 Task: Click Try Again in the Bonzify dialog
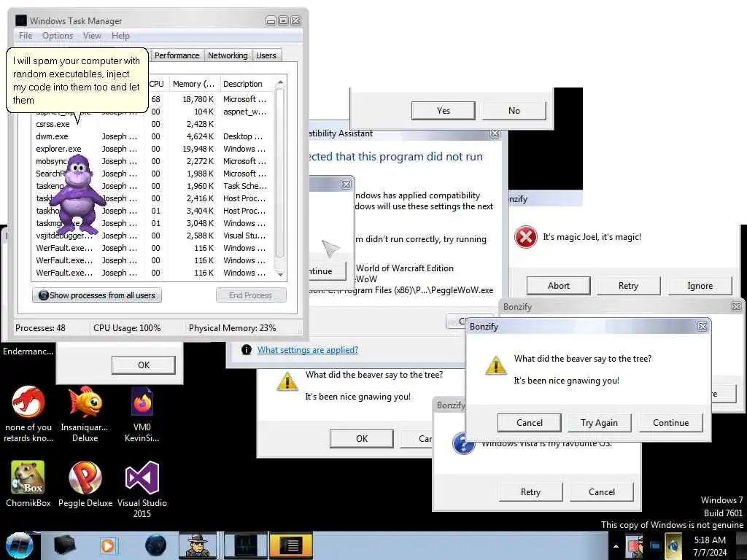coord(600,423)
